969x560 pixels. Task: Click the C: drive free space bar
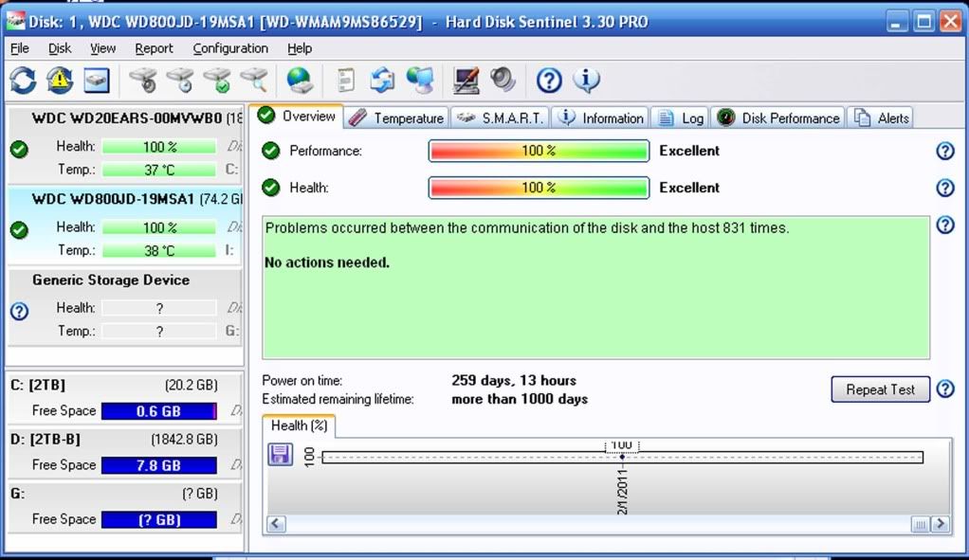point(158,411)
